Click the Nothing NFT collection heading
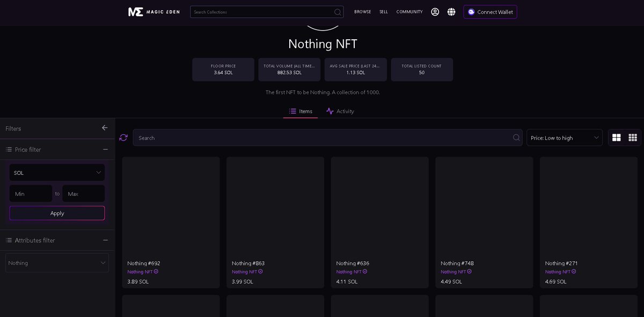 [x=323, y=44]
